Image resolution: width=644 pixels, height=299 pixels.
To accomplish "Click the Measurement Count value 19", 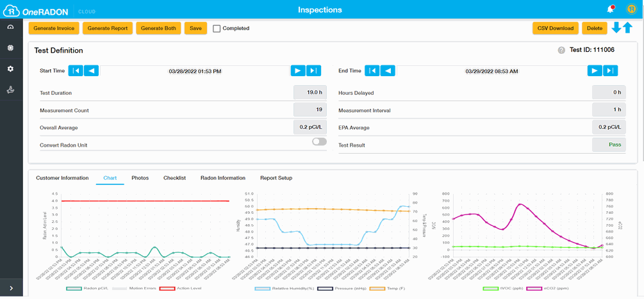I will [310, 110].
